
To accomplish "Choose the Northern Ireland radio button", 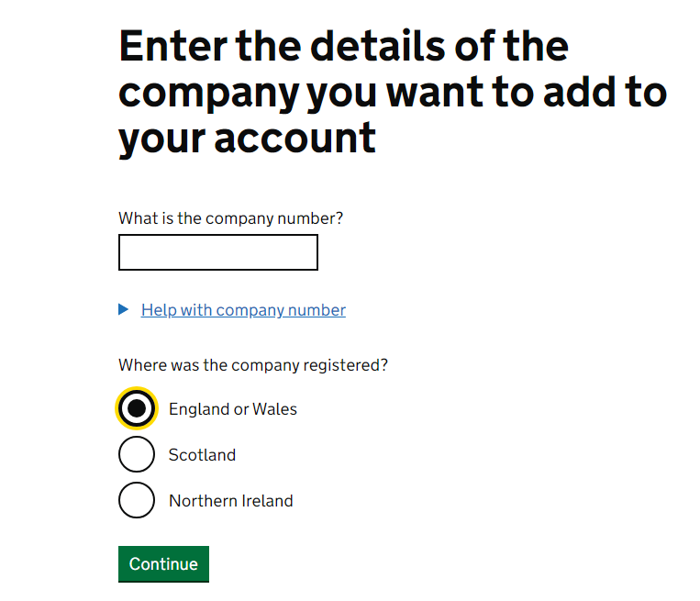I will 137,501.
